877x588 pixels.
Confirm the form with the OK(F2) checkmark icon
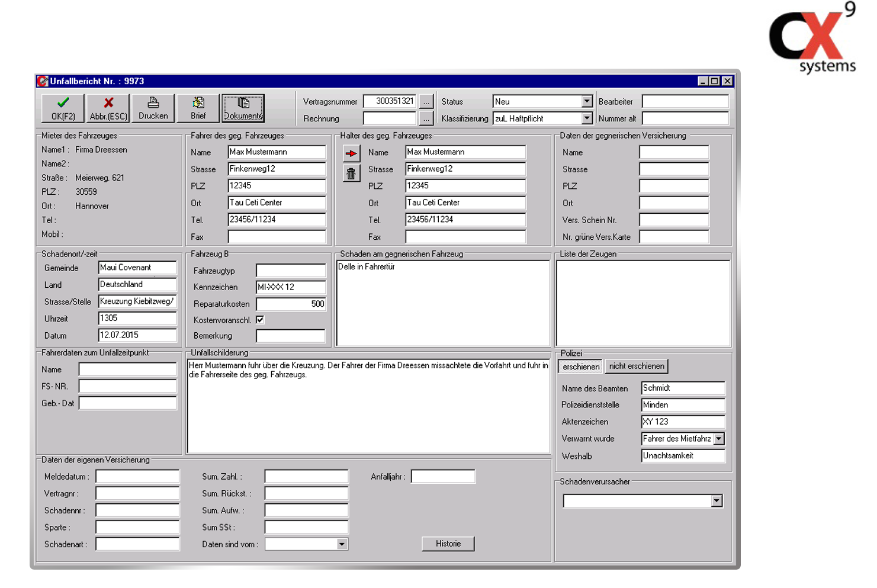(x=62, y=108)
